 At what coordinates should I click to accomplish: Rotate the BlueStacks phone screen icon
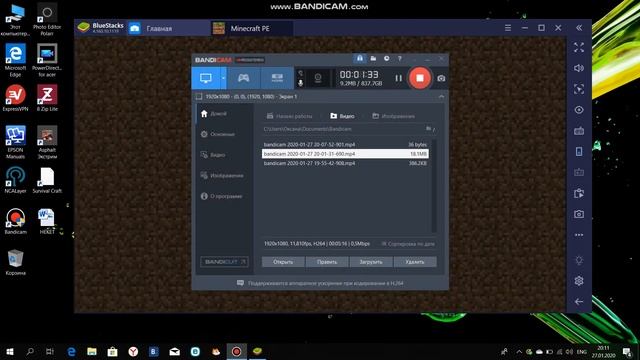click(579, 151)
